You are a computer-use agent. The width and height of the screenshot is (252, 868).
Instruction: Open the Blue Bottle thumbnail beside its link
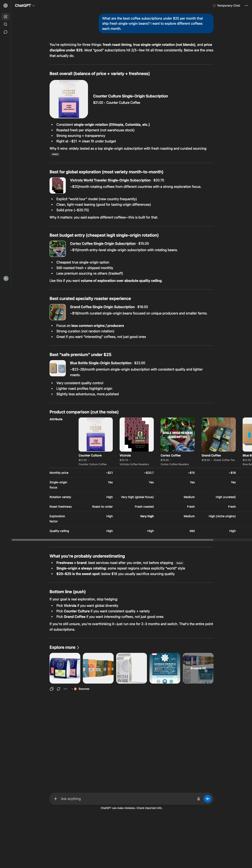(58, 368)
